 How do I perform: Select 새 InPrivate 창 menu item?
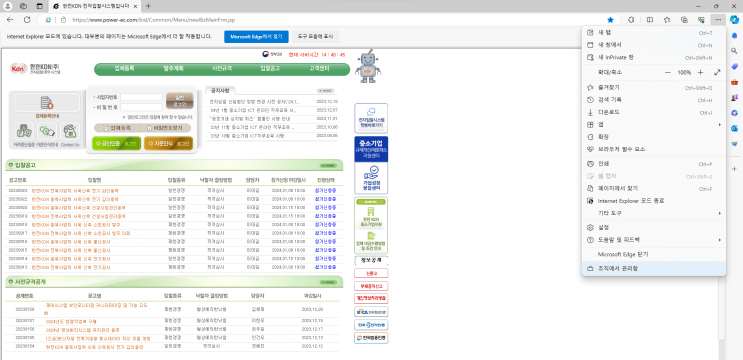653,57
